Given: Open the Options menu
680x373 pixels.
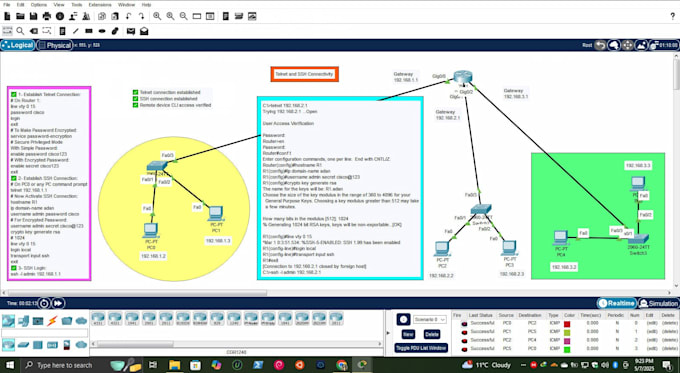Looking at the screenshot, I should pos(39,5).
